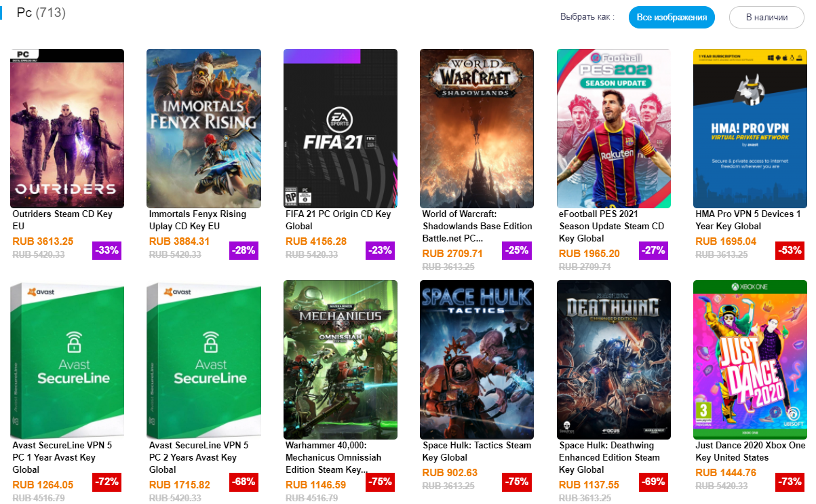Image resolution: width=816 pixels, height=504 pixels.
Task: Select the FIFA 21 game cover
Action: [x=340, y=128]
